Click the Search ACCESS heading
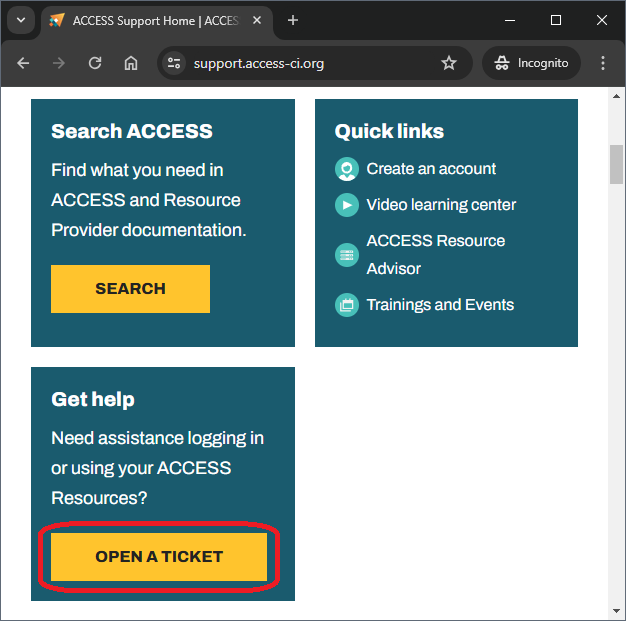Viewport: 626px width, 621px height. tap(132, 131)
